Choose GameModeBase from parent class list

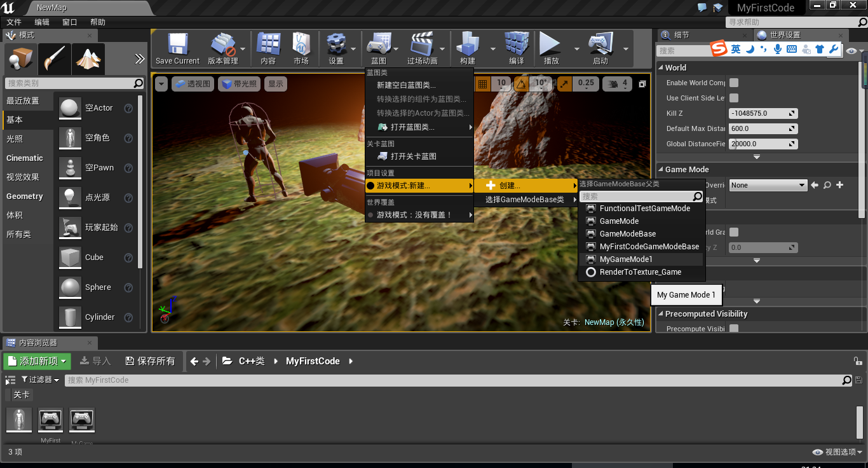642,234
